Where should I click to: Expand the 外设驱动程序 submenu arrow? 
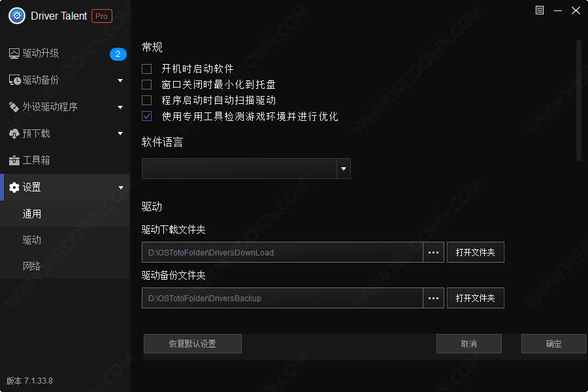(x=120, y=107)
